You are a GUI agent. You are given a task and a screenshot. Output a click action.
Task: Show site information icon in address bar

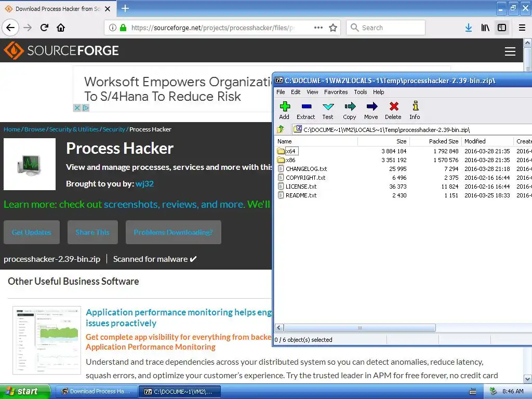[112, 28]
